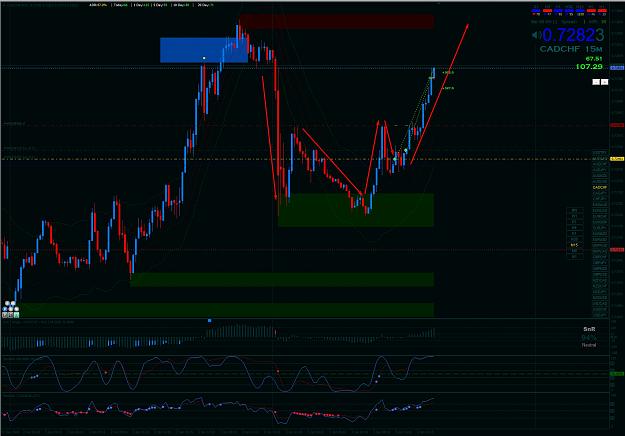Click the CADCHF 15M symbol label
Viewport: 625px width, 436px height.
(571, 49)
